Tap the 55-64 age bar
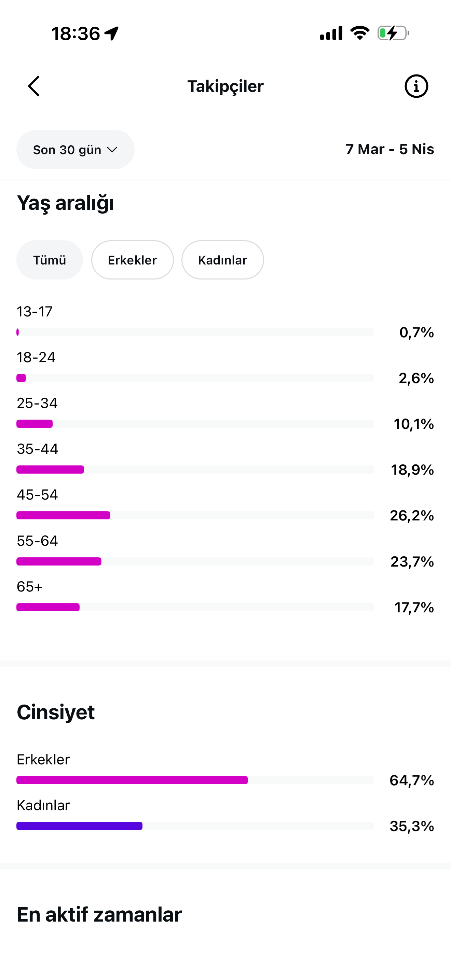 pyautogui.click(x=195, y=561)
